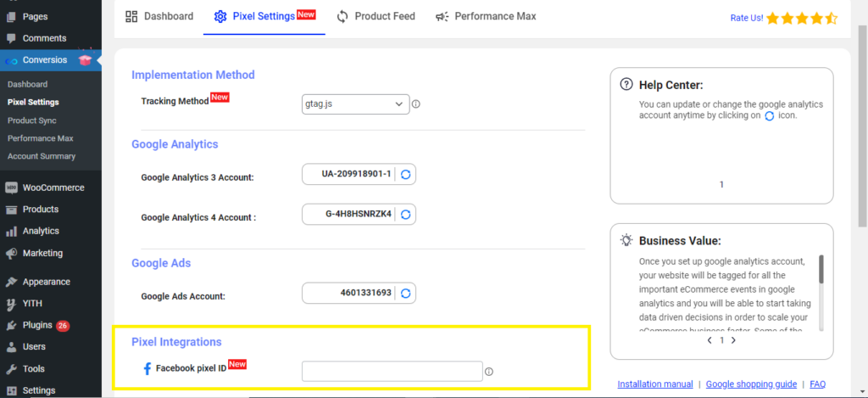Open Performance Max submenu item
Screen dimensions: 868x398
pyautogui.click(x=41, y=138)
